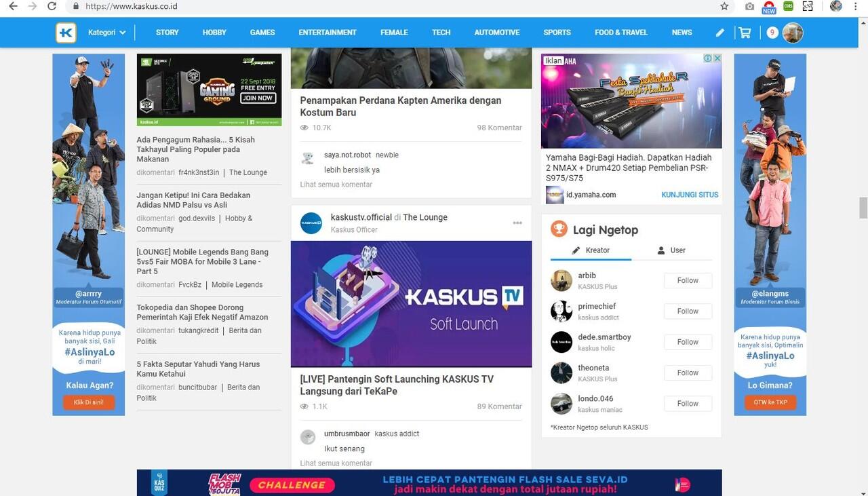Click the Flash Sale SEVA.ID bottom banner

coord(429,483)
